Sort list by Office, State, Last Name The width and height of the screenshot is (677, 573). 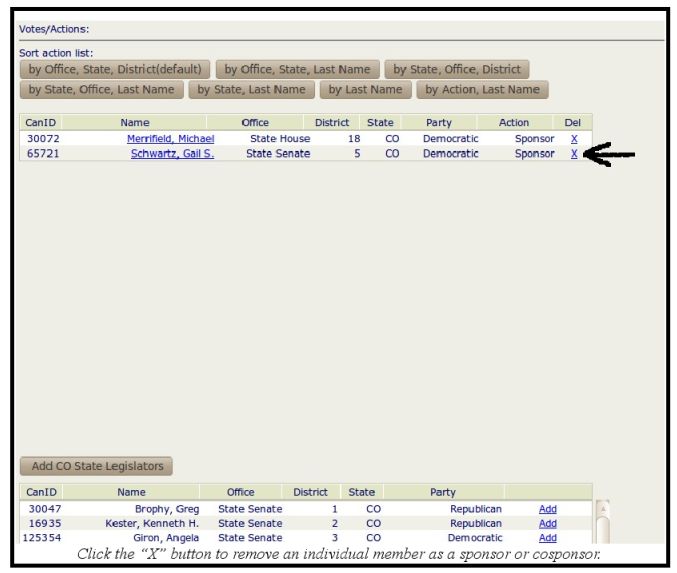pyautogui.click(x=297, y=70)
